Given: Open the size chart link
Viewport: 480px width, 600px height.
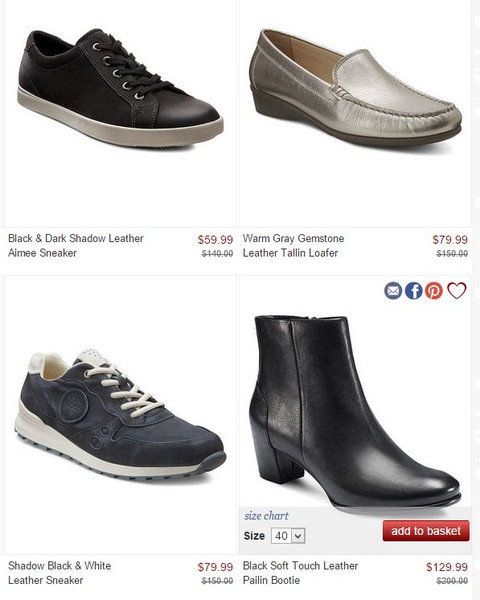Looking at the screenshot, I should point(266,516).
